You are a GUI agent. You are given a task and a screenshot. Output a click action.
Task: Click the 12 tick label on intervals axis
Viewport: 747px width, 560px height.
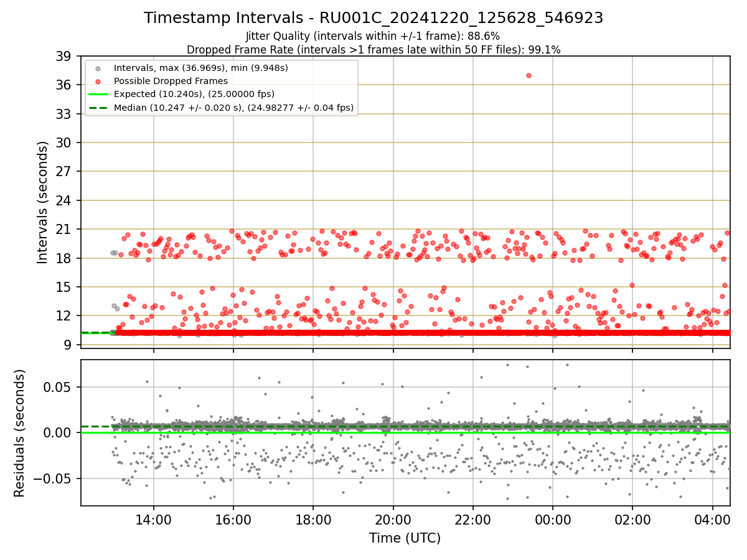pos(64,315)
